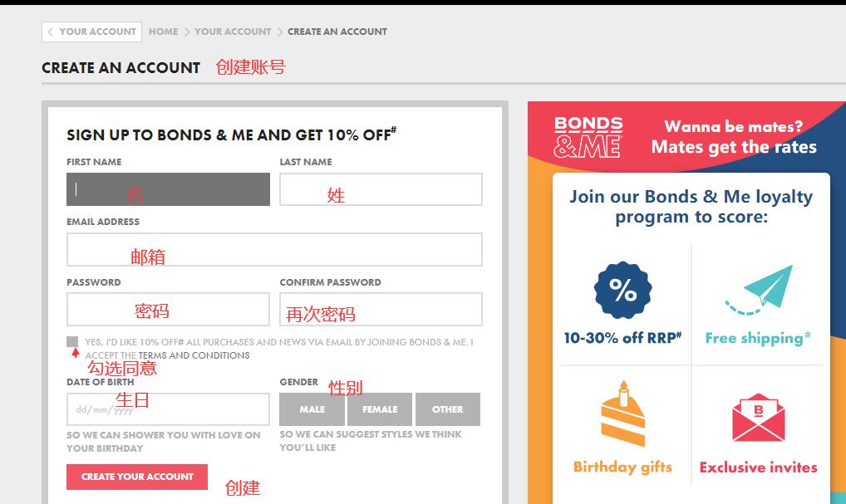Open Your Account breadcrumb link
The image size is (846, 504).
coord(233,32)
